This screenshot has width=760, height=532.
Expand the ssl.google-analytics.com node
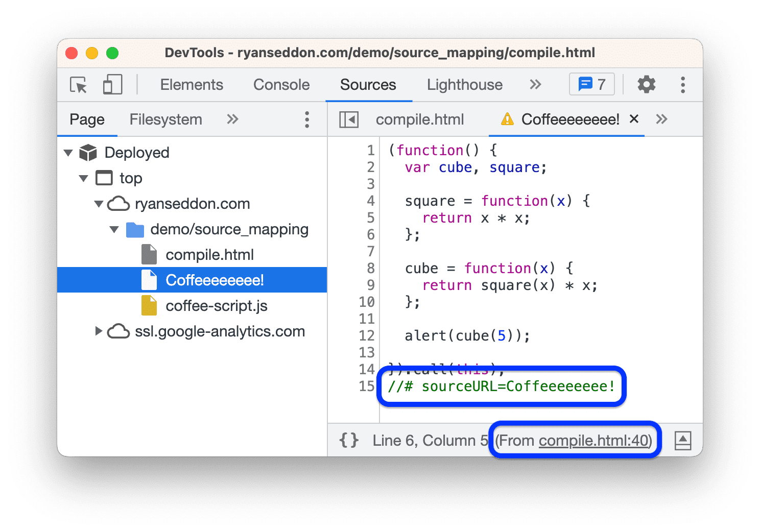coord(99,331)
